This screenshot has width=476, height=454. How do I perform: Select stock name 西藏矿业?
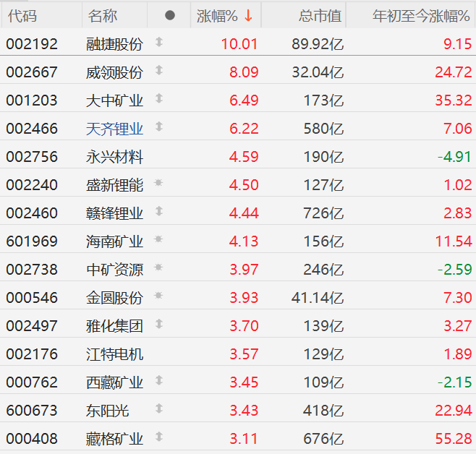pyautogui.click(x=114, y=382)
